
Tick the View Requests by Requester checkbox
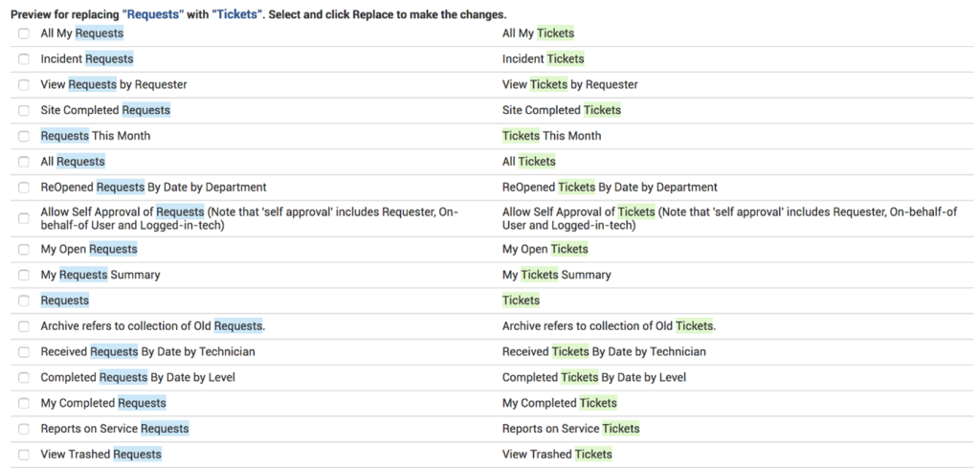[x=24, y=85]
